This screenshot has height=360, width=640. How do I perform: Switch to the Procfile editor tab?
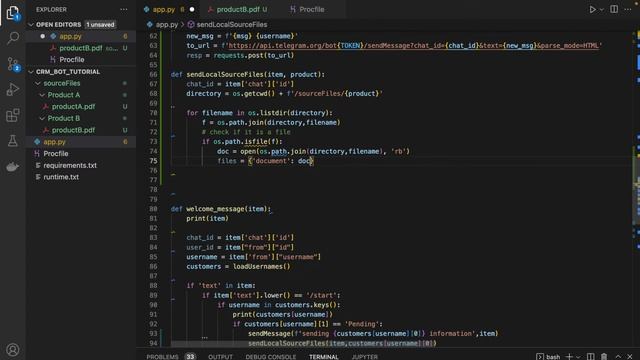coord(311,9)
